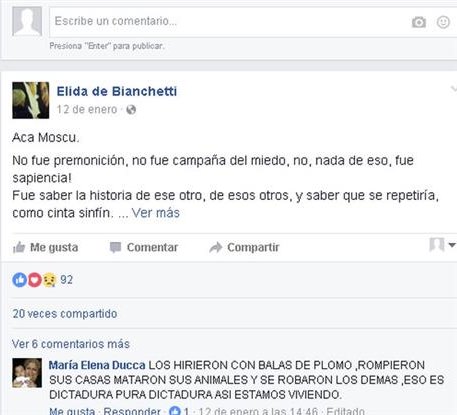
Task: Open María Elena Ducca's profile
Action: point(97,365)
